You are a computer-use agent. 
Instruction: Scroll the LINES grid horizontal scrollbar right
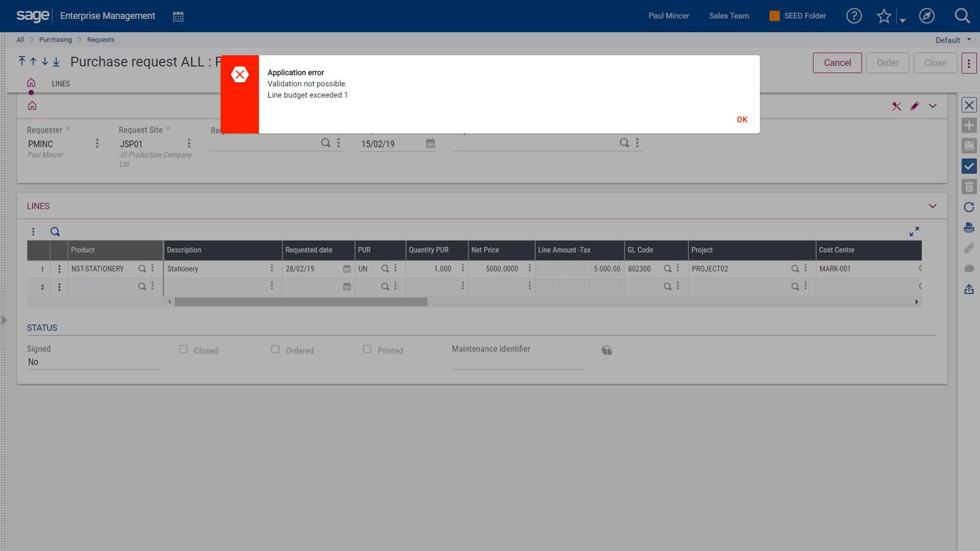pyautogui.click(x=916, y=302)
